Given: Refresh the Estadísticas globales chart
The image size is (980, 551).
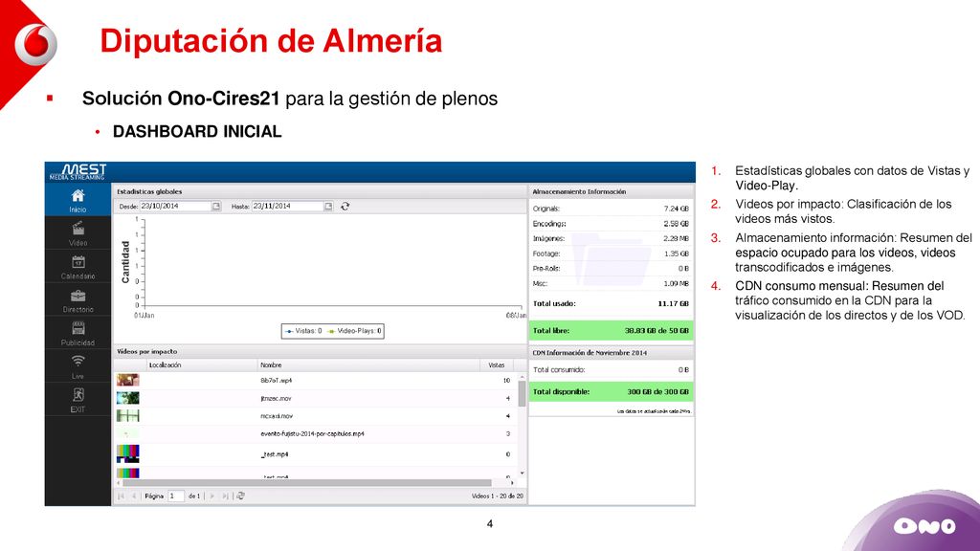Looking at the screenshot, I should click(x=345, y=207).
